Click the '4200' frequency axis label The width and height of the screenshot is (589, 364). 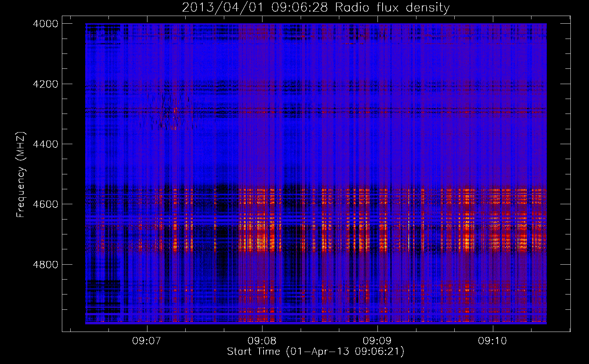(x=46, y=84)
